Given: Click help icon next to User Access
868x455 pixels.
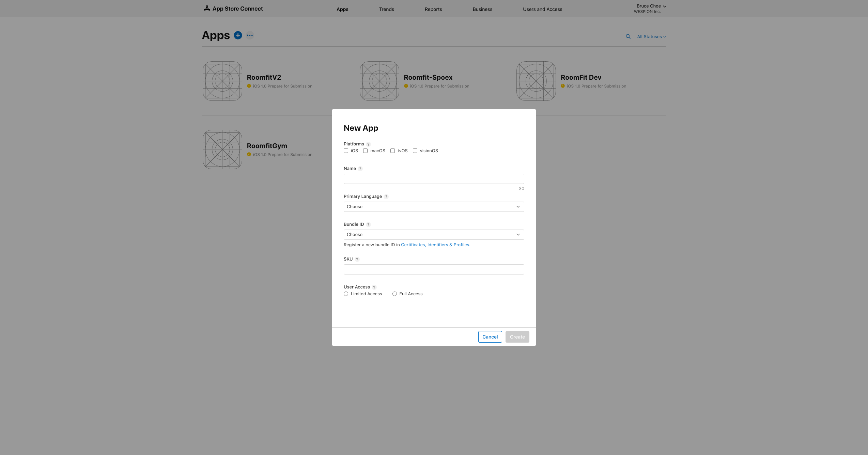Looking at the screenshot, I should pos(374,287).
